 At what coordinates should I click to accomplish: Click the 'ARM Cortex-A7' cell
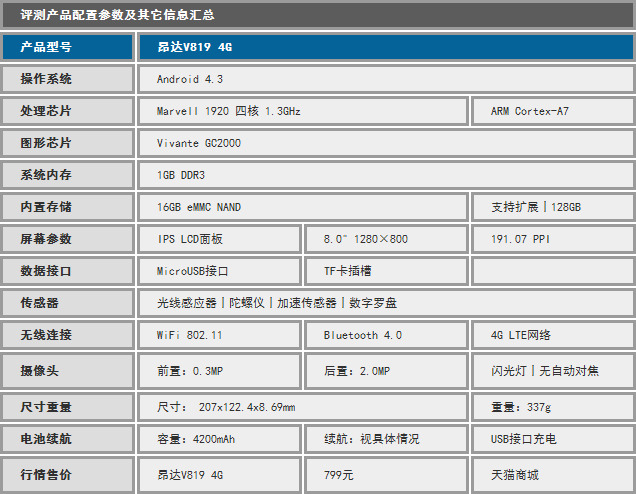click(x=553, y=111)
